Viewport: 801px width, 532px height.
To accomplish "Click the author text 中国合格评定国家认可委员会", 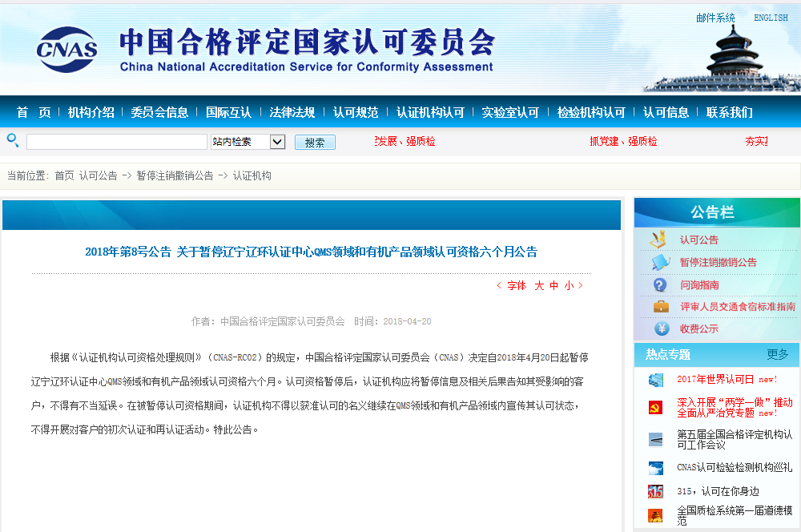I will click(283, 321).
